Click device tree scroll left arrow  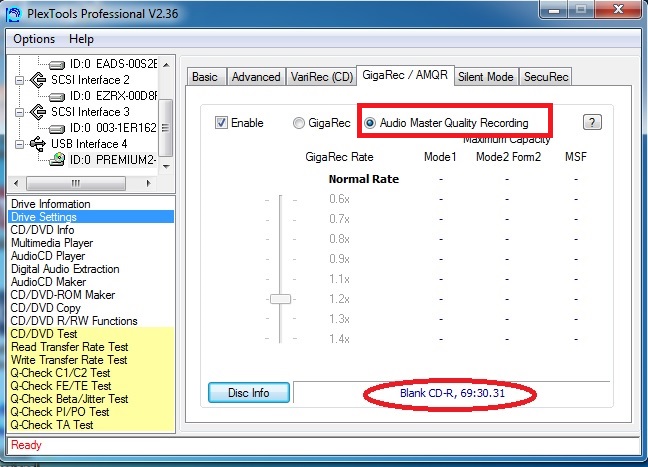point(16,183)
